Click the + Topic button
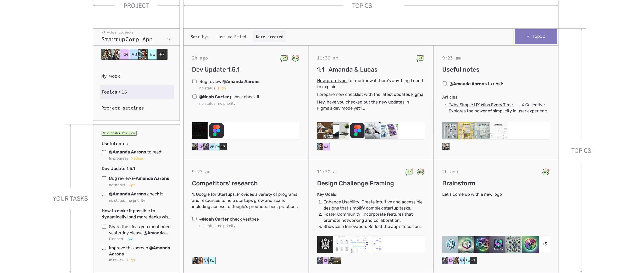This screenshot has height=273, width=644. click(x=536, y=36)
